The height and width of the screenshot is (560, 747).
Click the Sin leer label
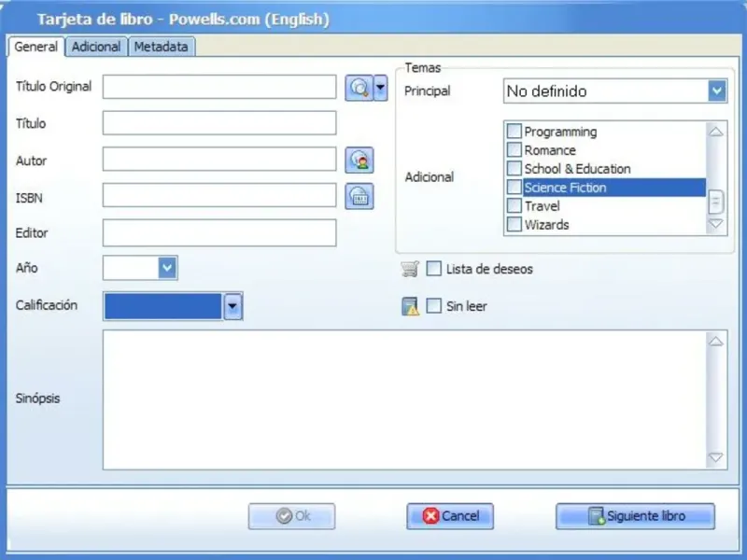pos(466,306)
